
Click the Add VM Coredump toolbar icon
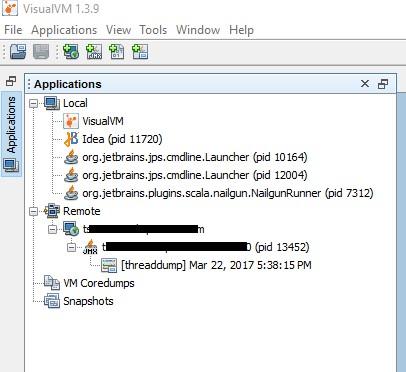(117, 52)
